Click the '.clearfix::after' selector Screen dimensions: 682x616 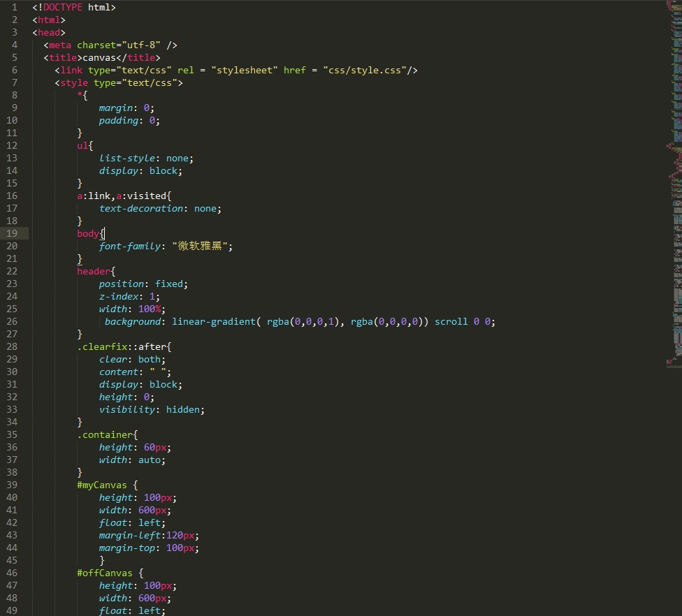point(122,347)
